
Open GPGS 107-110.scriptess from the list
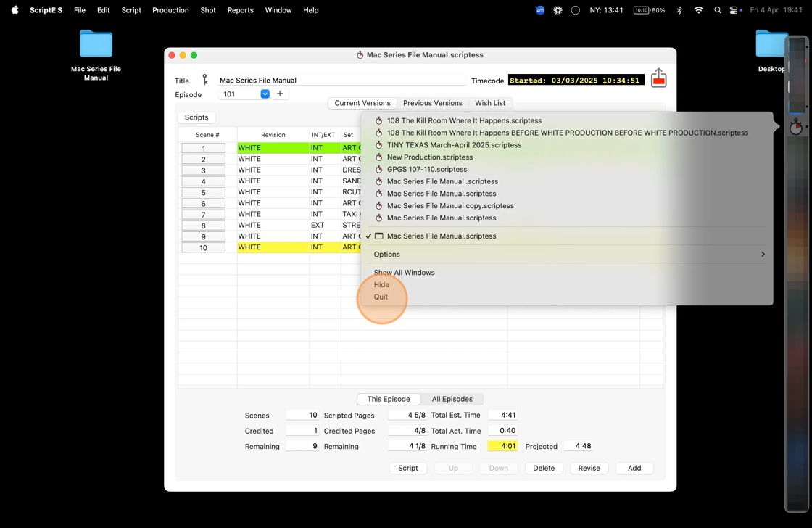coord(427,170)
